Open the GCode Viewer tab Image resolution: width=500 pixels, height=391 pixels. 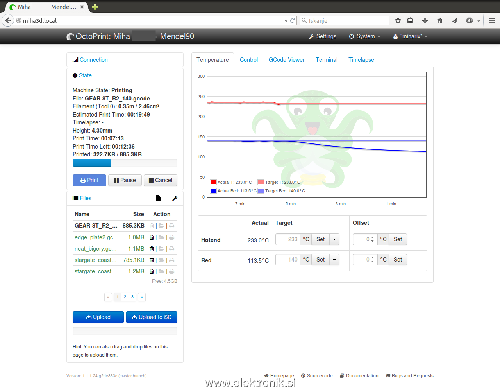click(286, 60)
